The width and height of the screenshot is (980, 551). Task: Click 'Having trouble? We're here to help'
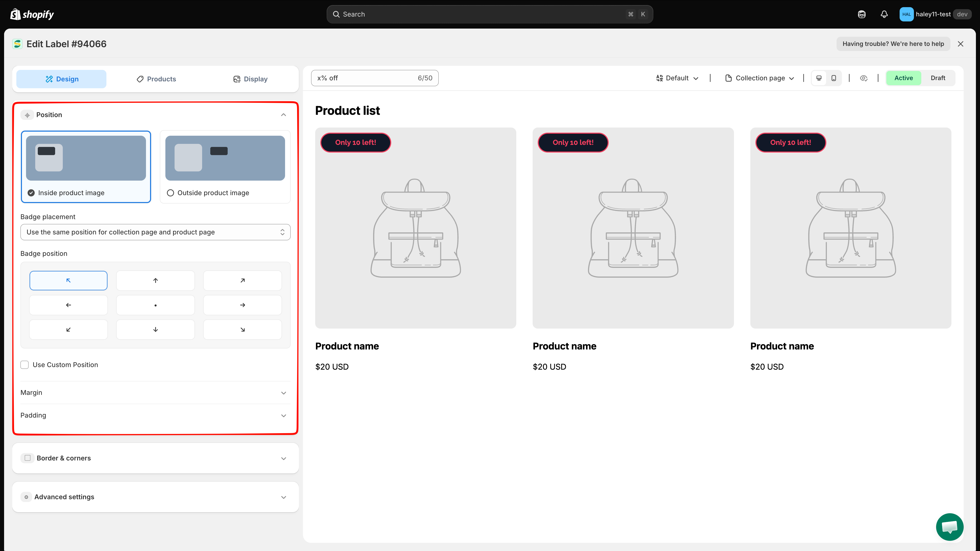(893, 44)
